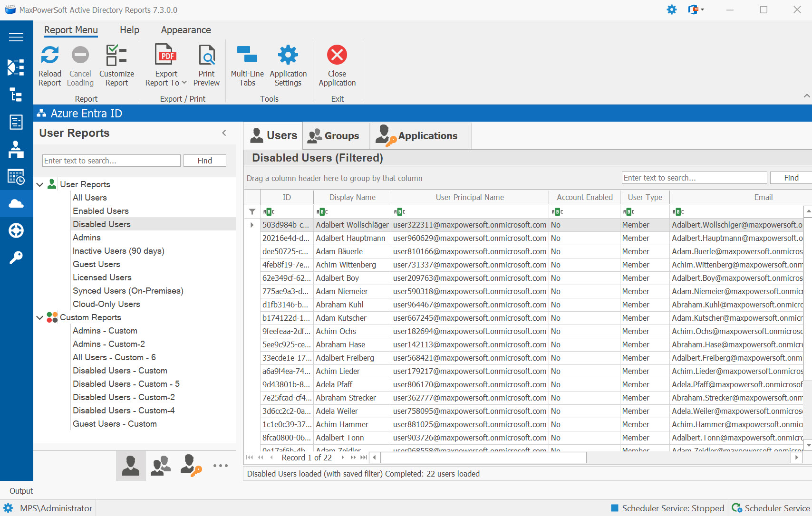The height and width of the screenshot is (516, 812).
Task: Click the Find button above the report grid
Action: [791, 177]
